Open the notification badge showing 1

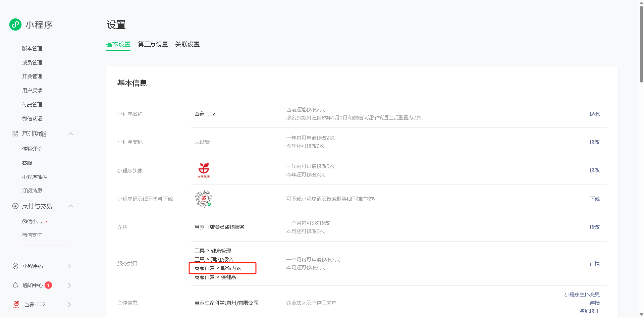pyautogui.click(x=48, y=285)
